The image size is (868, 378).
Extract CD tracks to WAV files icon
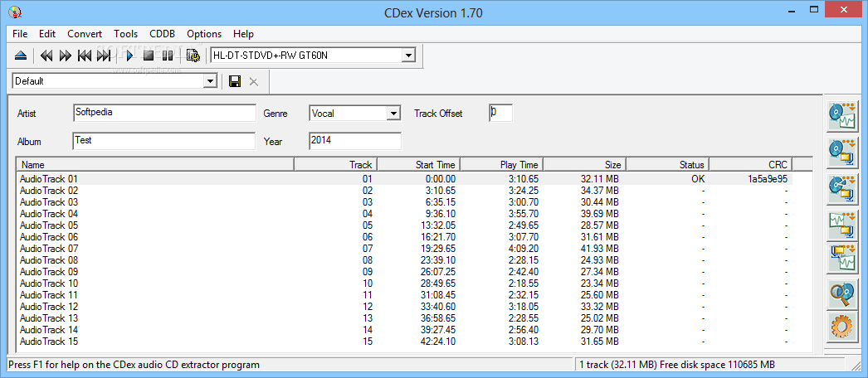tap(842, 115)
